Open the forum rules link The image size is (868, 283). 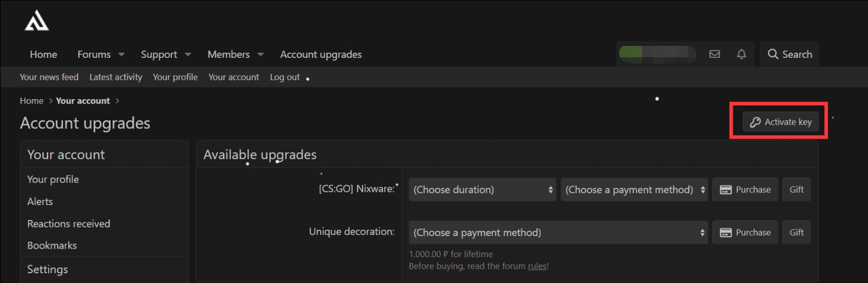tap(537, 266)
